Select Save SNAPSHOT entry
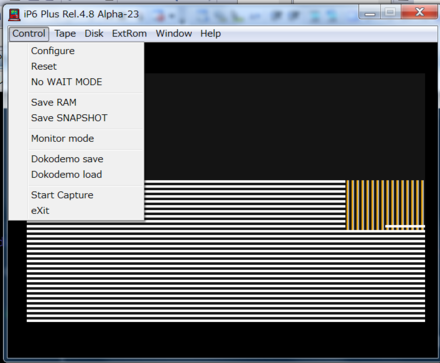The image size is (440, 363). (77, 118)
